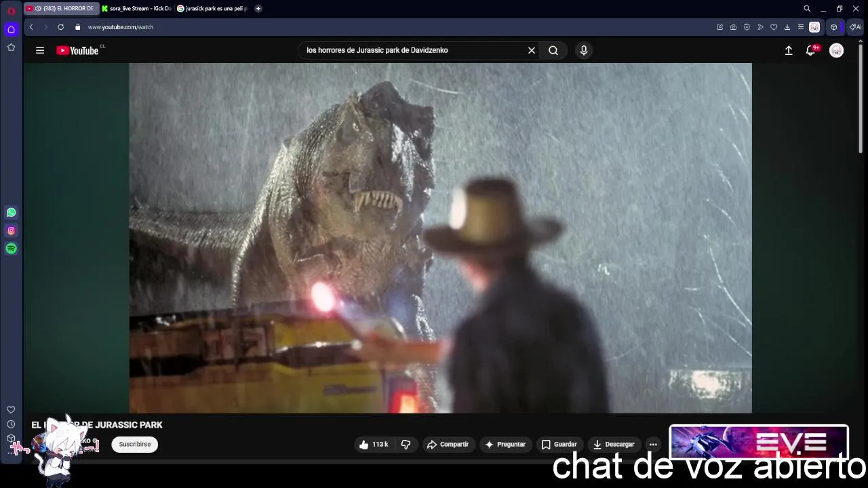The height and width of the screenshot is (488, 868).
Task: Open the edit/share page toolbar icon
Action: pos(719,27)
